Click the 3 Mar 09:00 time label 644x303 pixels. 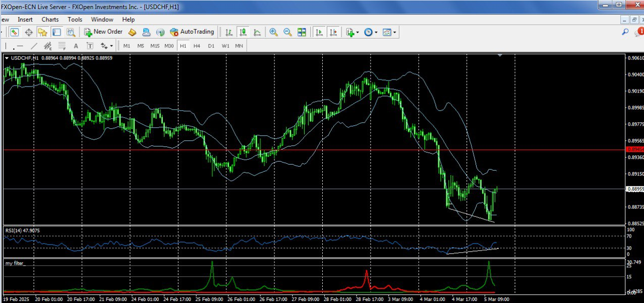click(400, 299)
